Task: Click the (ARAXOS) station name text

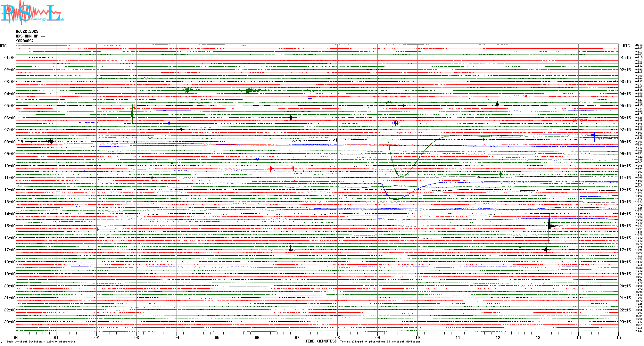Action: pyautogui.click(x=25, y=41)
